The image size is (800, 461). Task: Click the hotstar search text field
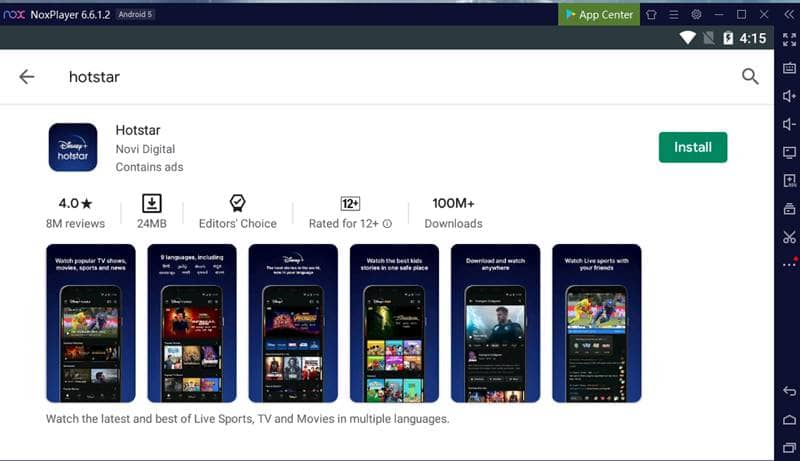[94, 77]
